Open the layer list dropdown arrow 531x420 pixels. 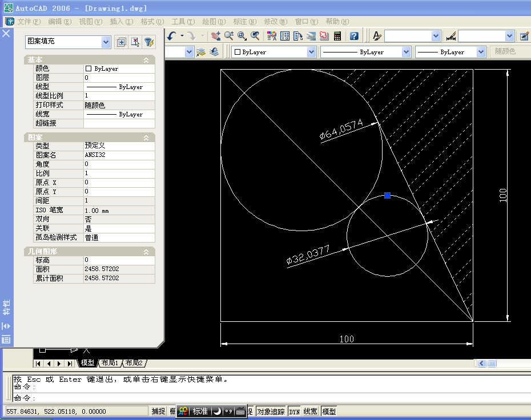189,52
